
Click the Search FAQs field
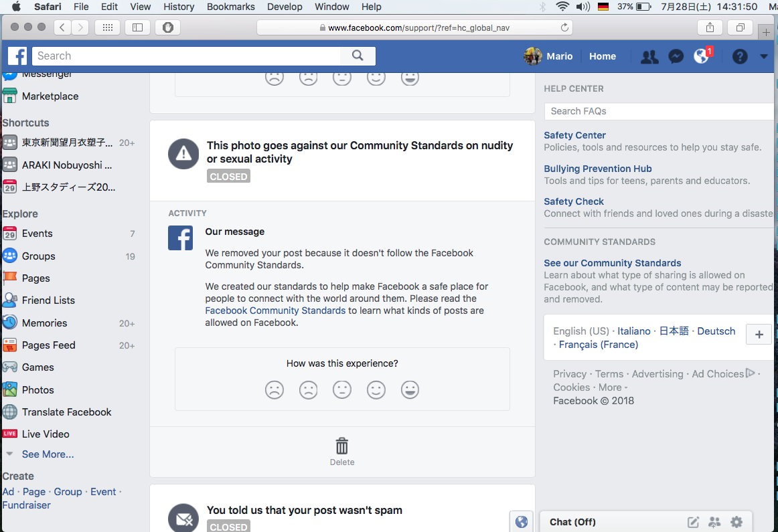(x=659, y=111)
